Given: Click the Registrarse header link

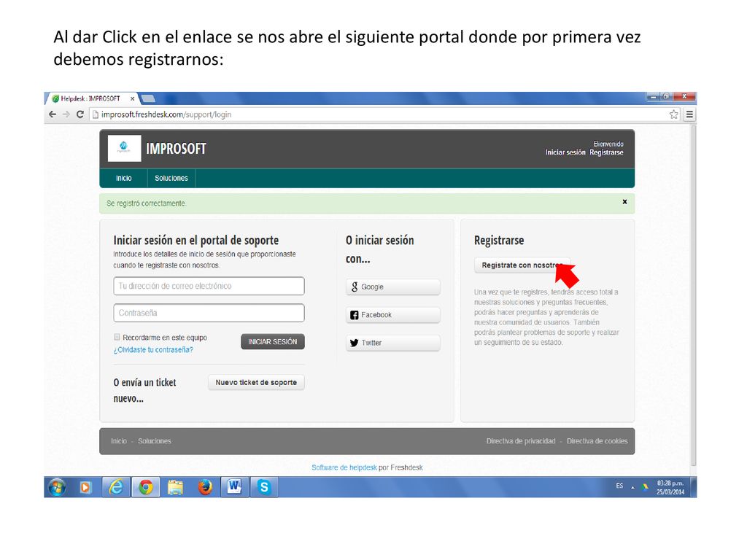Looking at the screenshot, I should pyautogui.click(x=606, y=152).
